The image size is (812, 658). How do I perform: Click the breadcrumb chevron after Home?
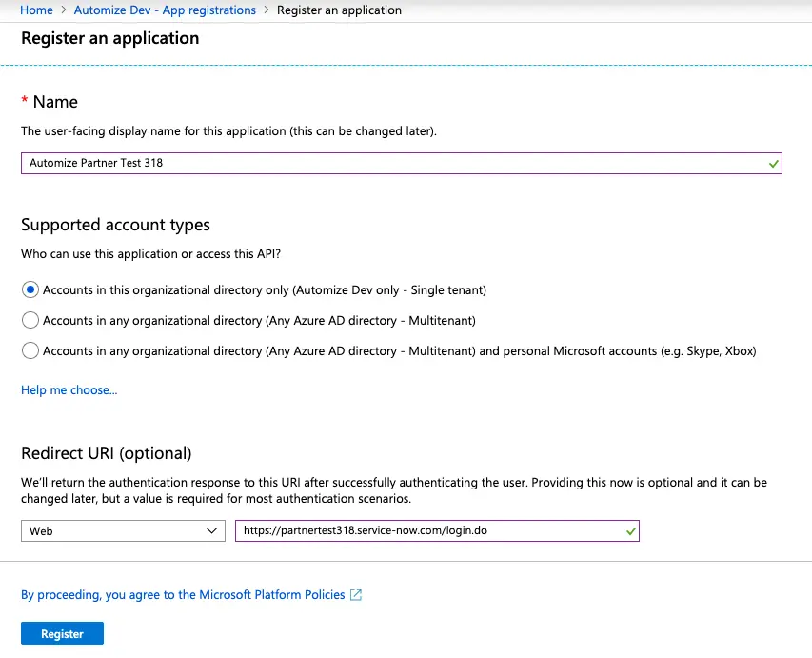61,10
